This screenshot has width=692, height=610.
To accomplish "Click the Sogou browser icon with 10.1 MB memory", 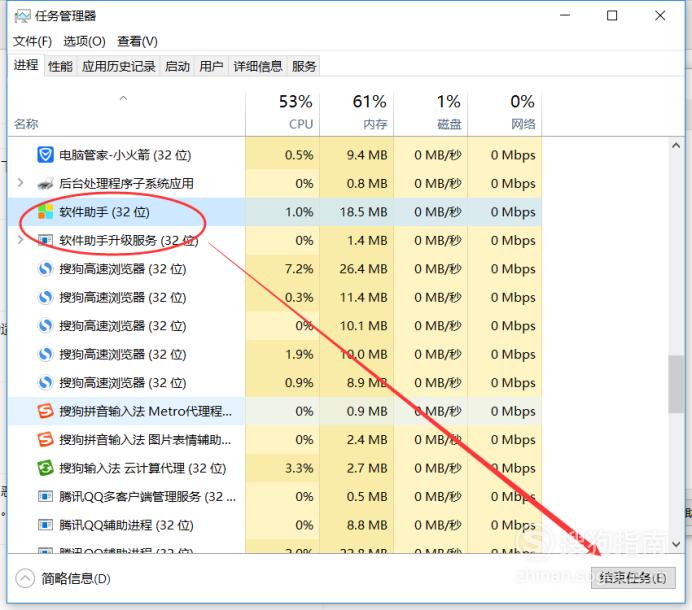I will [45, 326].
